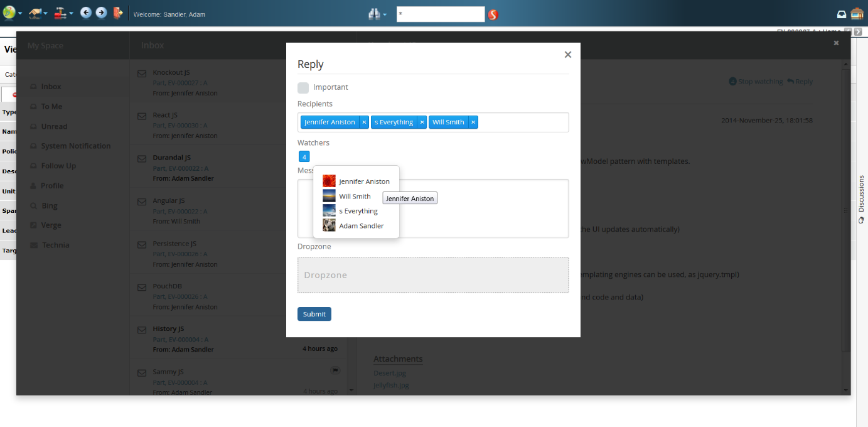The height and width of the screenshot is (427, 868).
Task: Open the inbox tray icon in header
Action: (x=842, y=14)
